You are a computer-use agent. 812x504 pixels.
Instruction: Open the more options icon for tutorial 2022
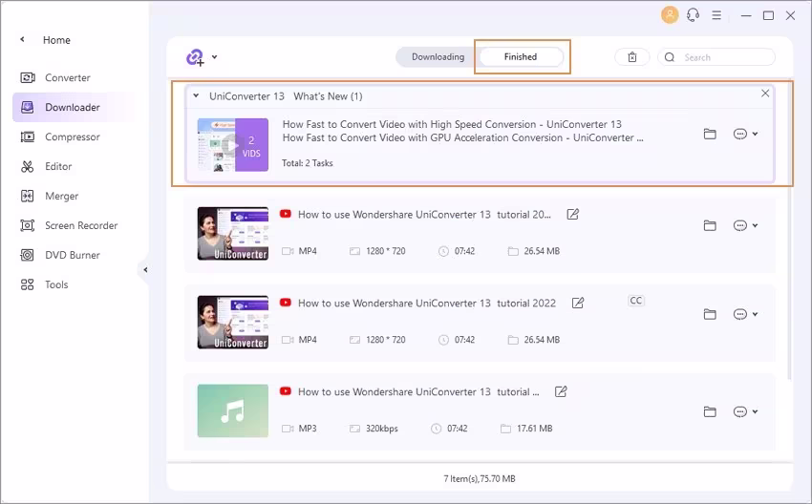pos(740,314)
